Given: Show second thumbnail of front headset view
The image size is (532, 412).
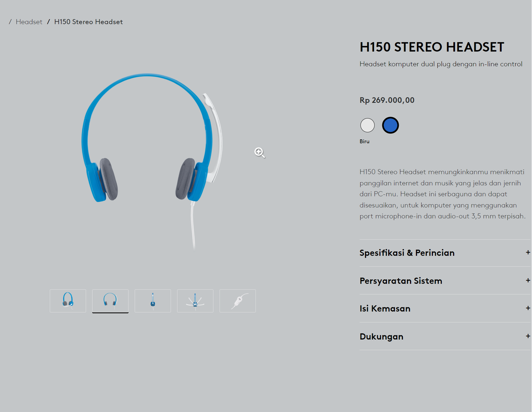Looking at the screenshot, I should click(x=110, y=301).
